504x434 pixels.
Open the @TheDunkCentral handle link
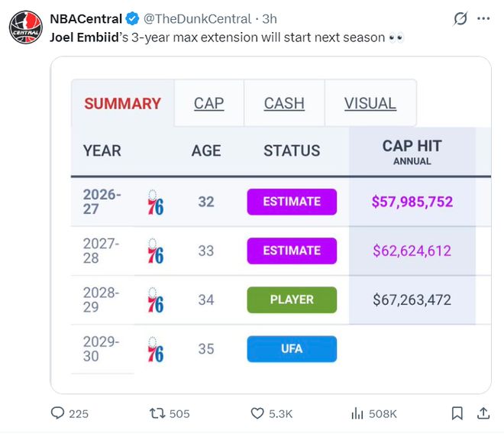click(197, 19)
